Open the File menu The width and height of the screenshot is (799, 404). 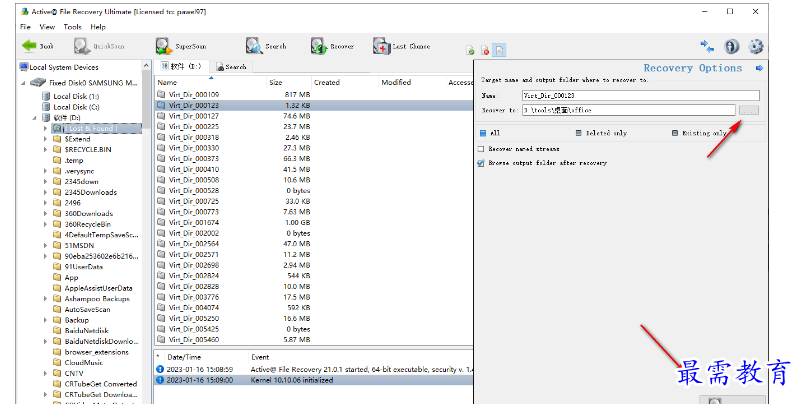(x=25, y=27)
